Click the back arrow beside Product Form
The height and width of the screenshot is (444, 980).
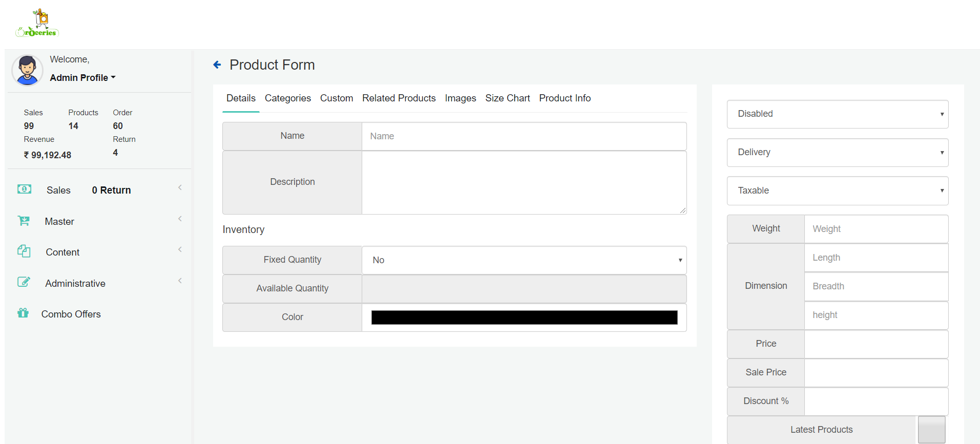pos(217,65)
